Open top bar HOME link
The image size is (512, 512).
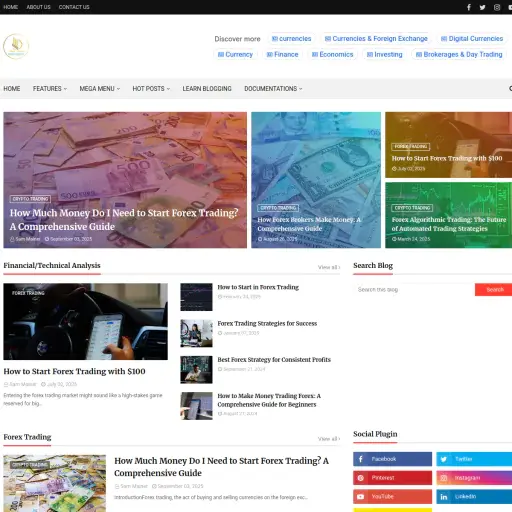click(x=10, y=7)
